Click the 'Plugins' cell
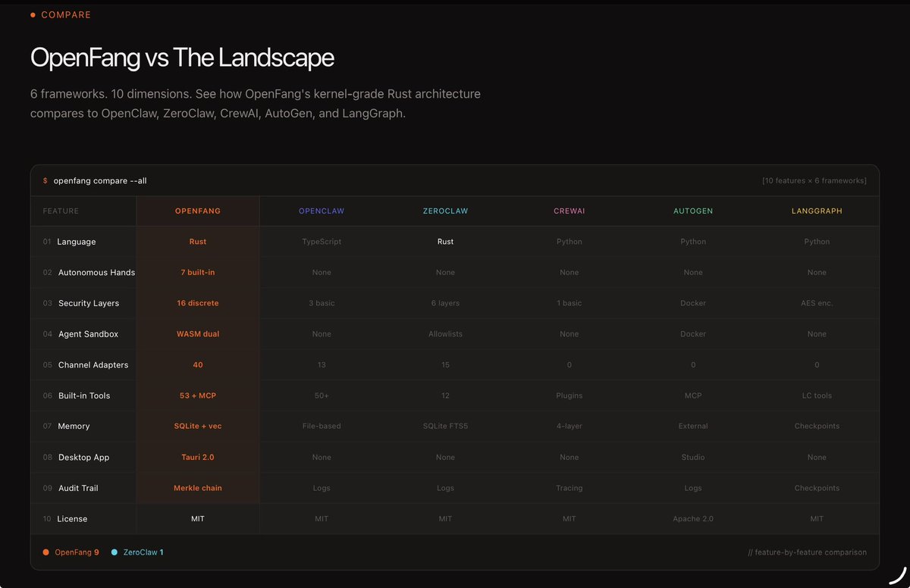 570,396
